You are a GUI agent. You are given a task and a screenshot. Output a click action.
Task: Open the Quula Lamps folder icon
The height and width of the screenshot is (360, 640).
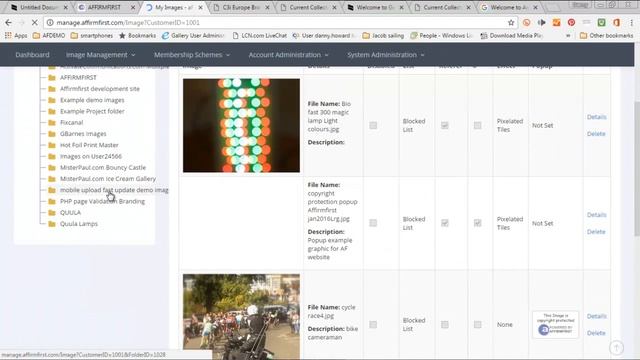tap(52, 224)
